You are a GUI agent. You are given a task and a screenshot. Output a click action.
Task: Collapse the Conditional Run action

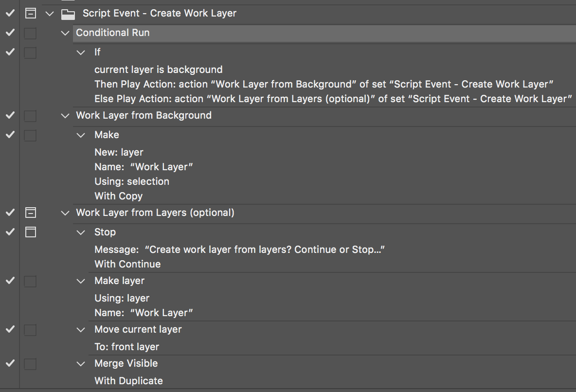point(65,33)
